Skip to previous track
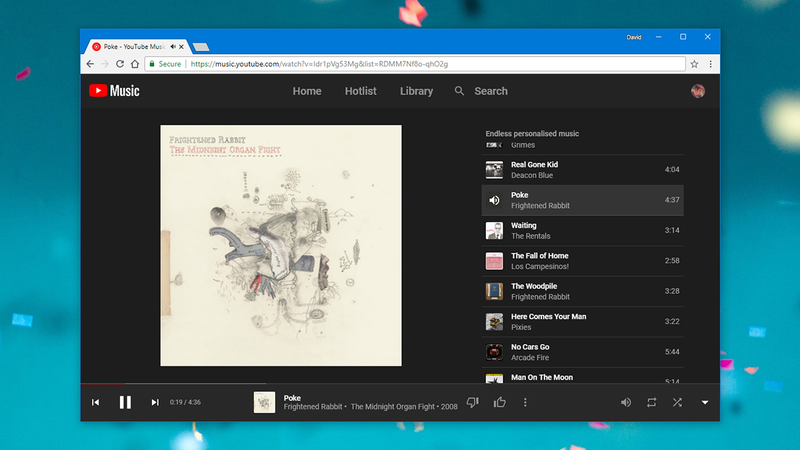800x450 pixels. pos(95,402)
